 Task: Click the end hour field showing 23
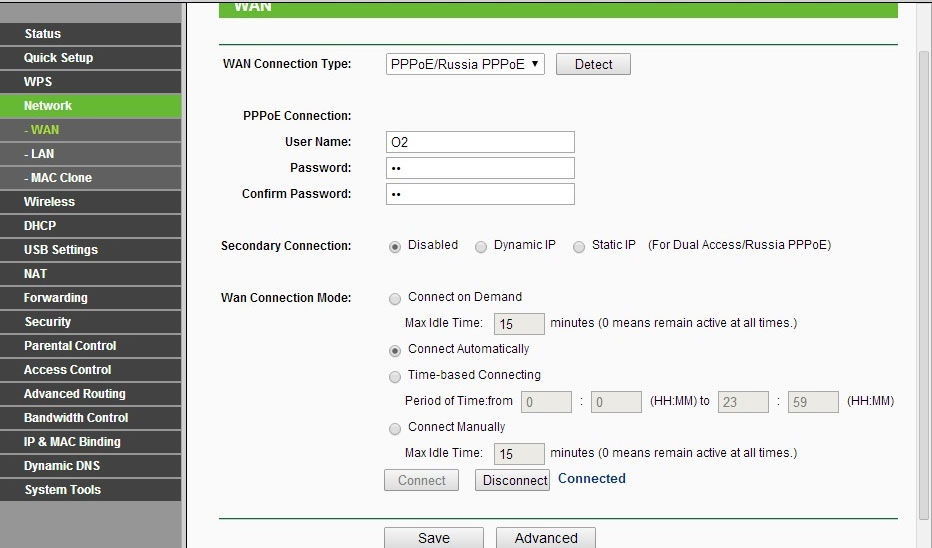pos(744,402)
